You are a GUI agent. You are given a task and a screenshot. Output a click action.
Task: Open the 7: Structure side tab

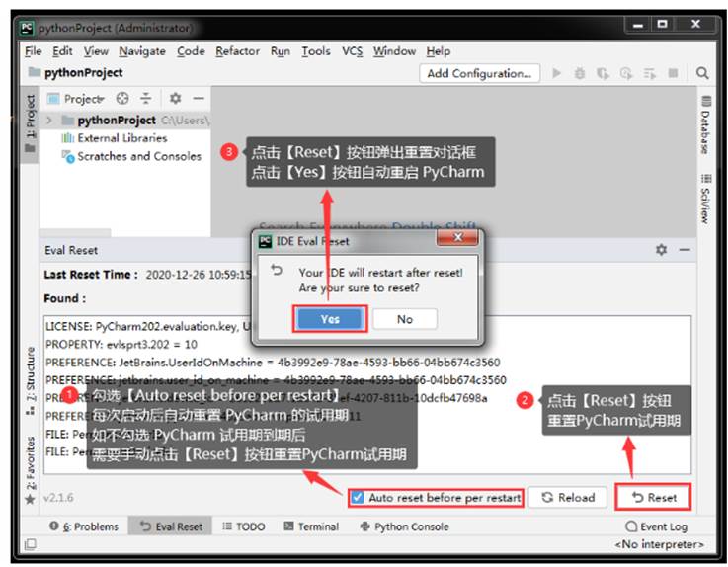pos(31,380)
